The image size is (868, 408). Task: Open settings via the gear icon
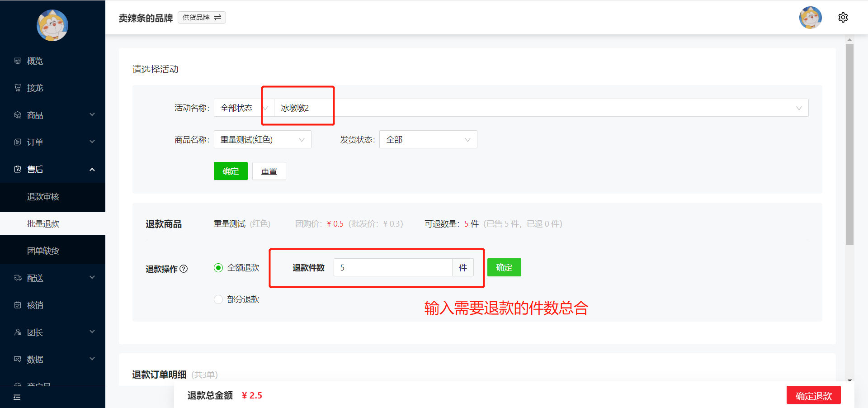click(x=843, y=18)
